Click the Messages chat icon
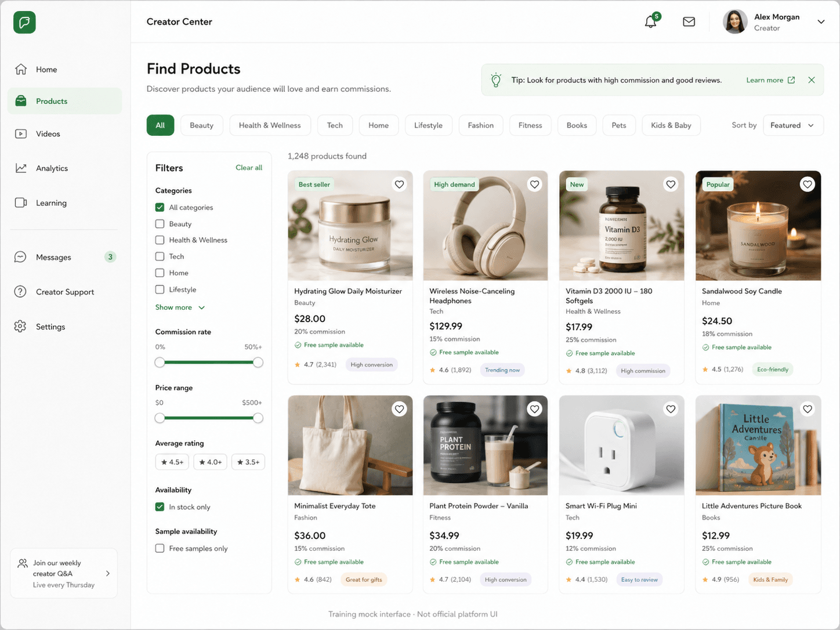This screenshot has width=840, height=630. pos(20,257)
